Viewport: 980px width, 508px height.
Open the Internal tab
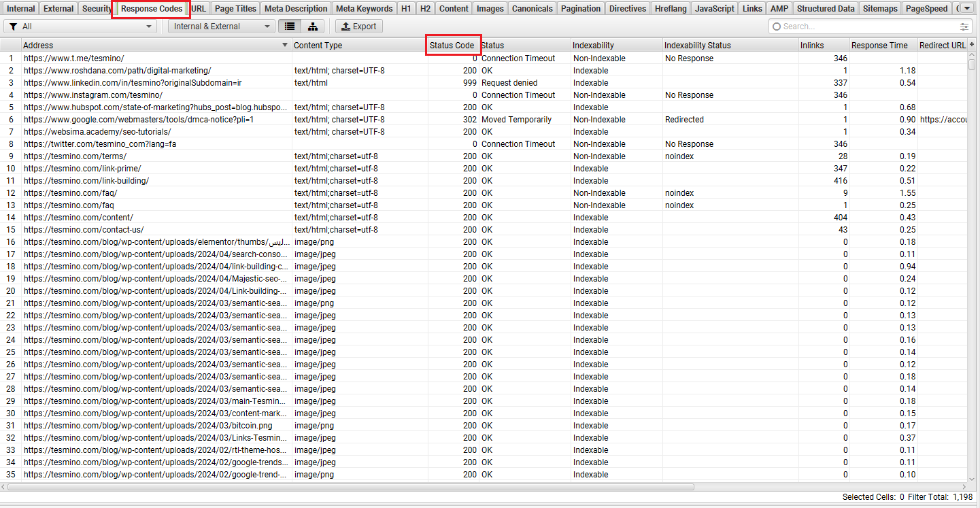coord(20,9)
